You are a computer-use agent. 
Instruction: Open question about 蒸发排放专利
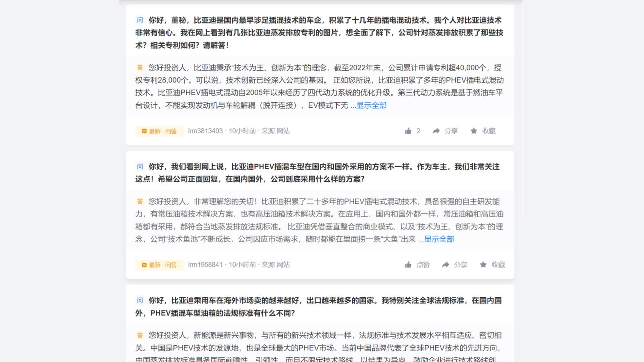(319, 33)
